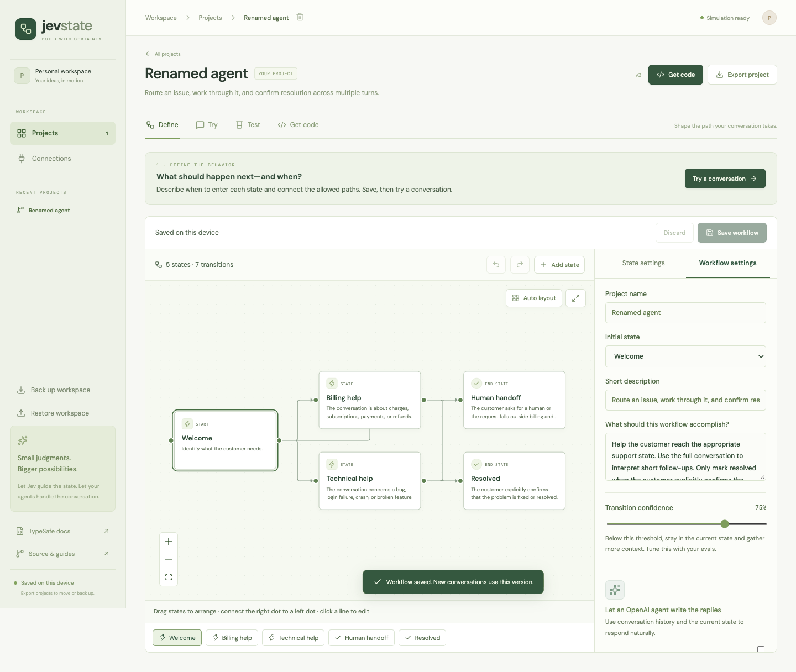Select the Billing help node on canvas

point(370,400)
